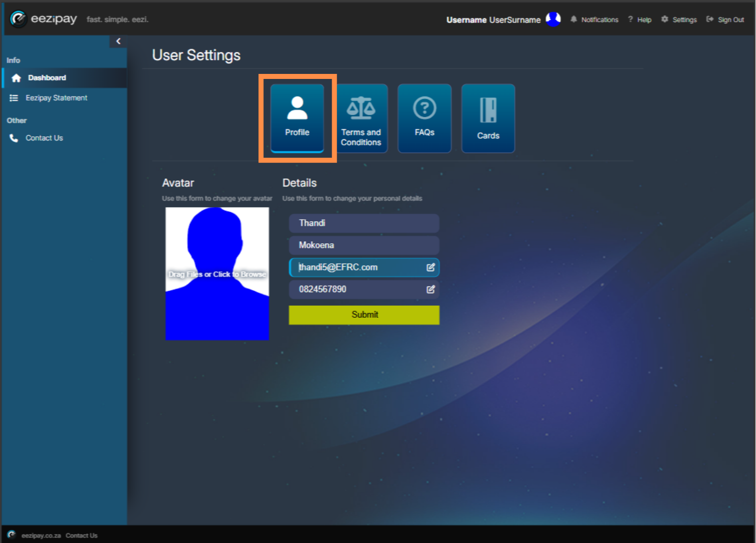Open Notifications bell in top bar
Image resolution: width=756 pixels, height=543 pixels.
pos(594,20)
